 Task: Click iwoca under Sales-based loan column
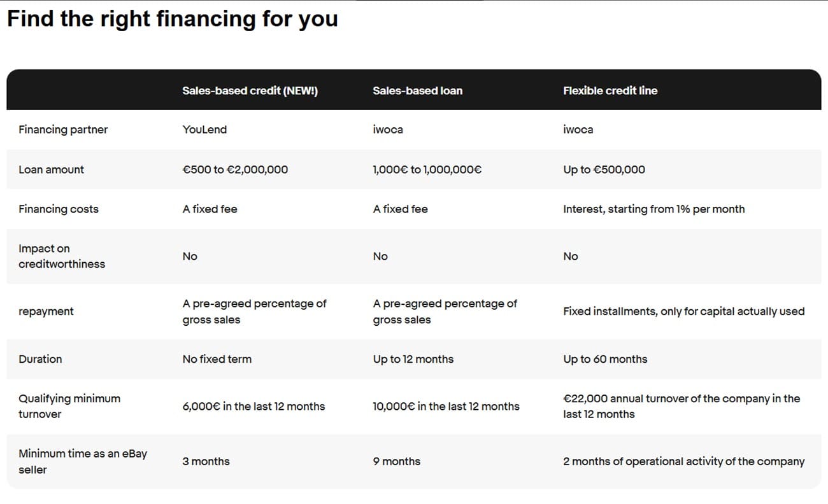[388, 130]
